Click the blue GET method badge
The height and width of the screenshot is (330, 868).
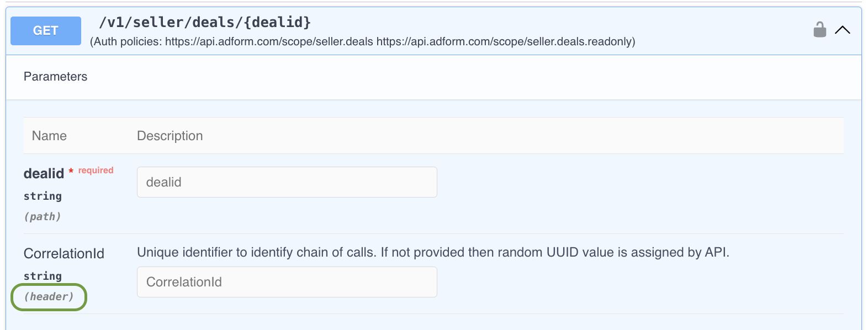coord(46,31)
